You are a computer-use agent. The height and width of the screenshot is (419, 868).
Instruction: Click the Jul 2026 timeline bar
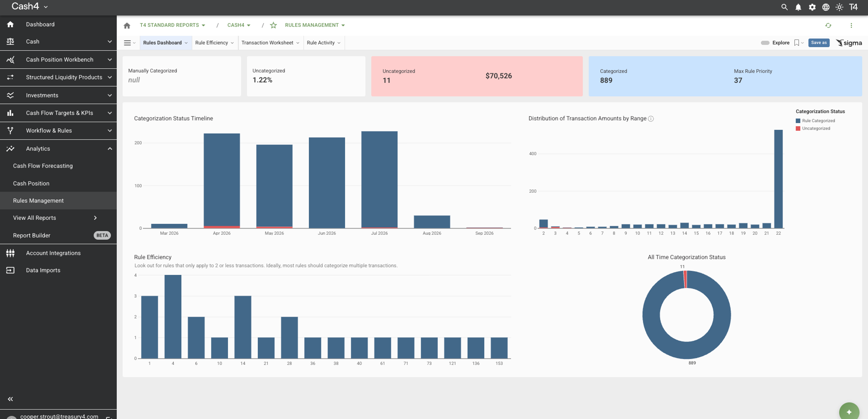tap(380, 179)
